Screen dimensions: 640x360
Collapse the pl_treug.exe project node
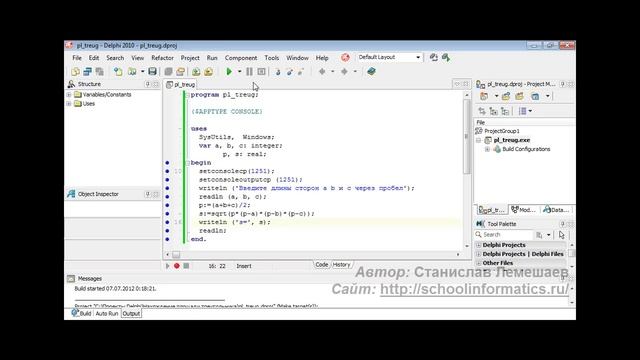click(479, 140)
